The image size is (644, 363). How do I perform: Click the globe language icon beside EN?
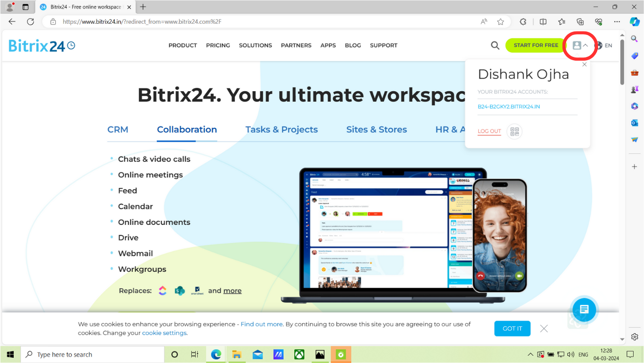599,45
